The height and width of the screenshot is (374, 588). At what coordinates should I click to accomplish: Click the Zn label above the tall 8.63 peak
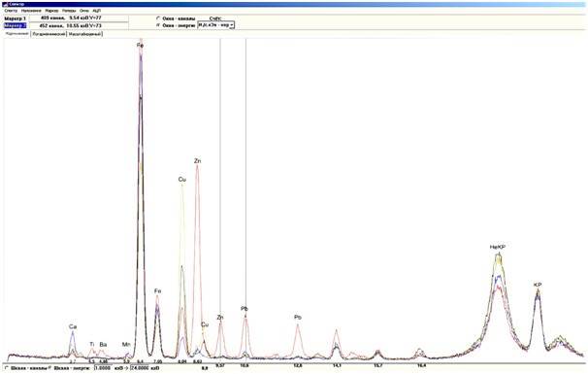(198, 160)
